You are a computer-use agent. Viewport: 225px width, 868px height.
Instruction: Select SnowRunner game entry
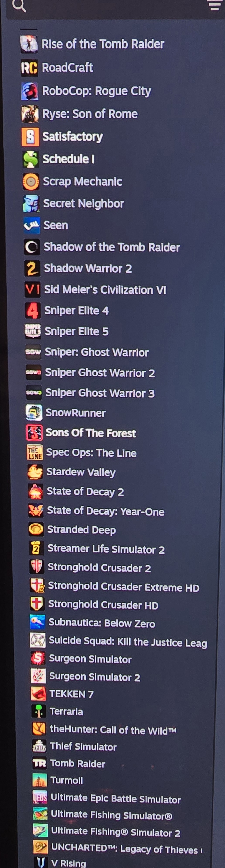pos(66,413)
